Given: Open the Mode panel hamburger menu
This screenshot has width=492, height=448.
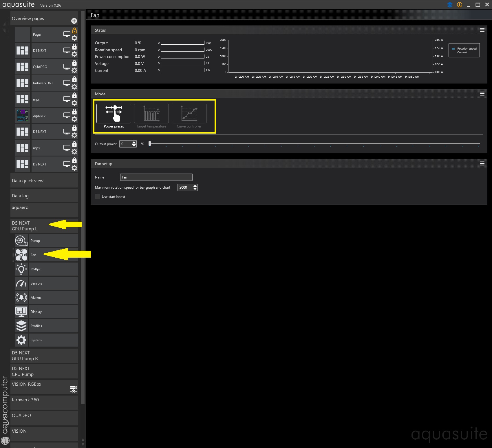Looking at the screenshot, I should [x=482, y=94].
